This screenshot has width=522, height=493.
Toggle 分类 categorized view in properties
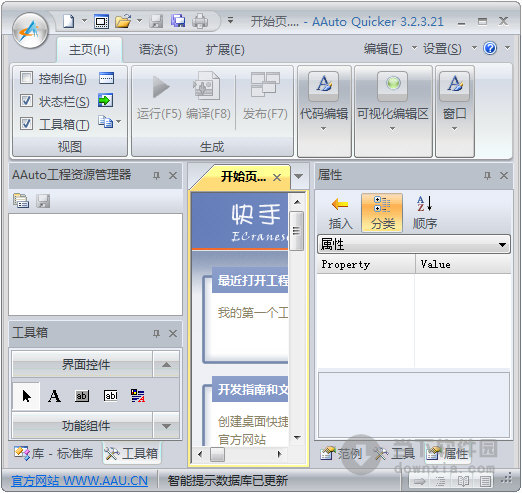tap(382, 213)
